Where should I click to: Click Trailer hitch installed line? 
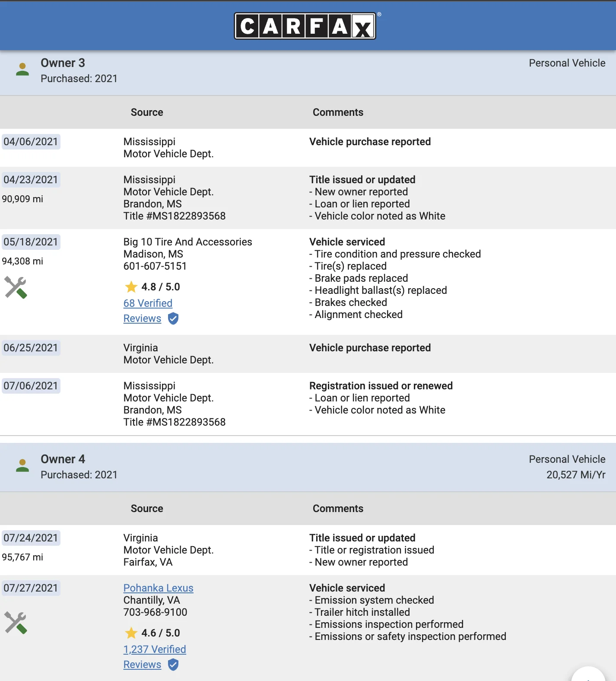tap(359, 612)
